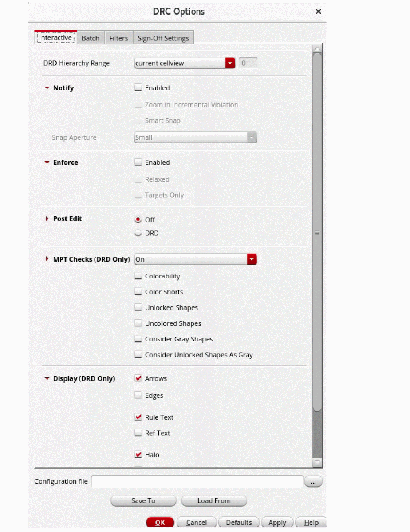The image size is (410, 532).
Task: Enable the Uncolored Shapes checkbox
Action: (138, 323)
